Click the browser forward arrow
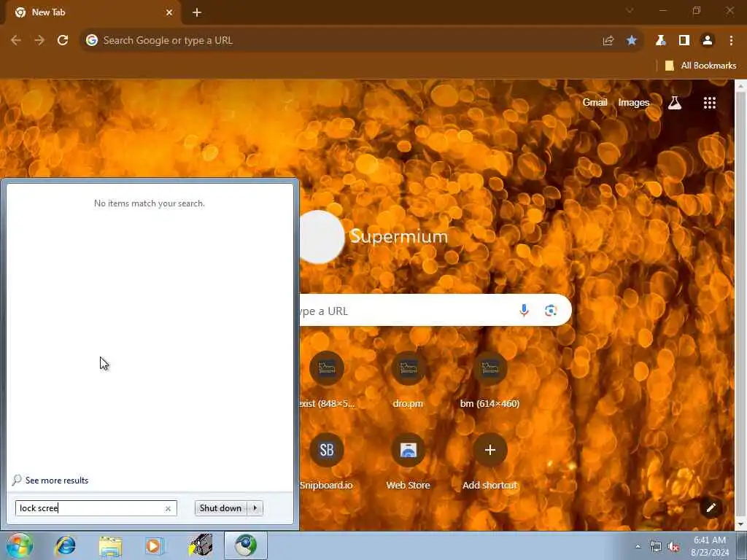 [39, 41]
